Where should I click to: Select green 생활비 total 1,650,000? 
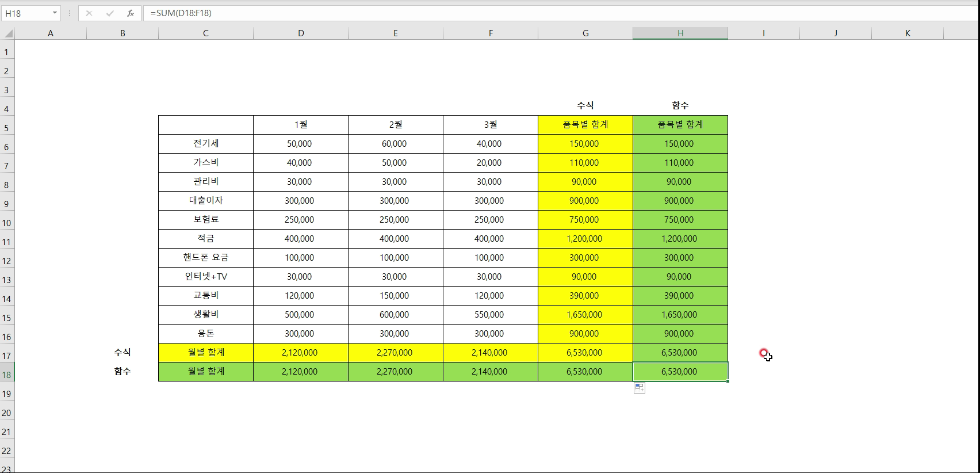tap(680, 315)
